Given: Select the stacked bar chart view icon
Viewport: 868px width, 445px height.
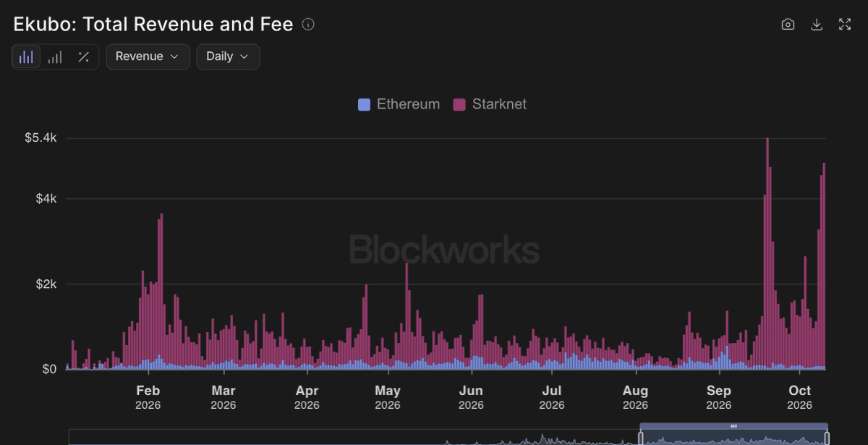Looking at the screenshot, I should pos(26,56).
